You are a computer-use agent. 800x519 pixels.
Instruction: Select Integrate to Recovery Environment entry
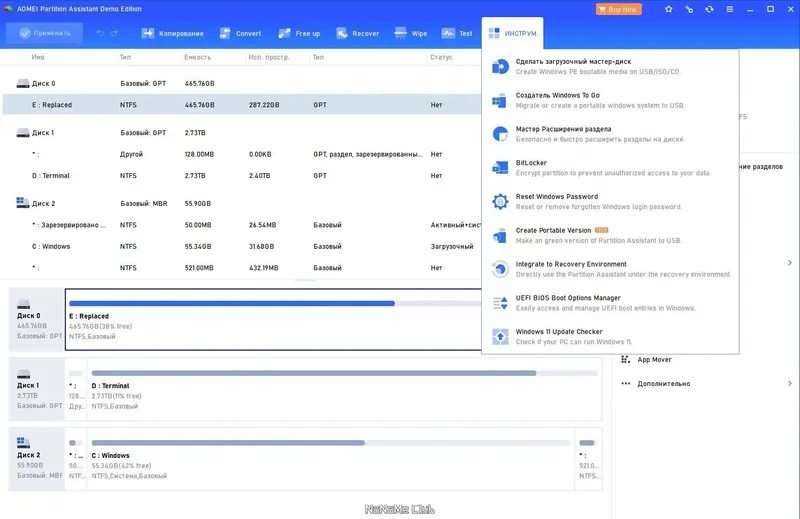point(610,269)
